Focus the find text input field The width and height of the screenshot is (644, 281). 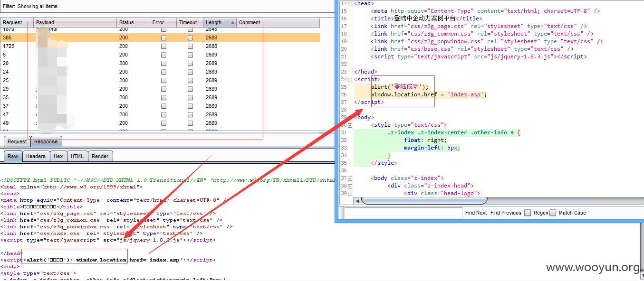point(403,213)
